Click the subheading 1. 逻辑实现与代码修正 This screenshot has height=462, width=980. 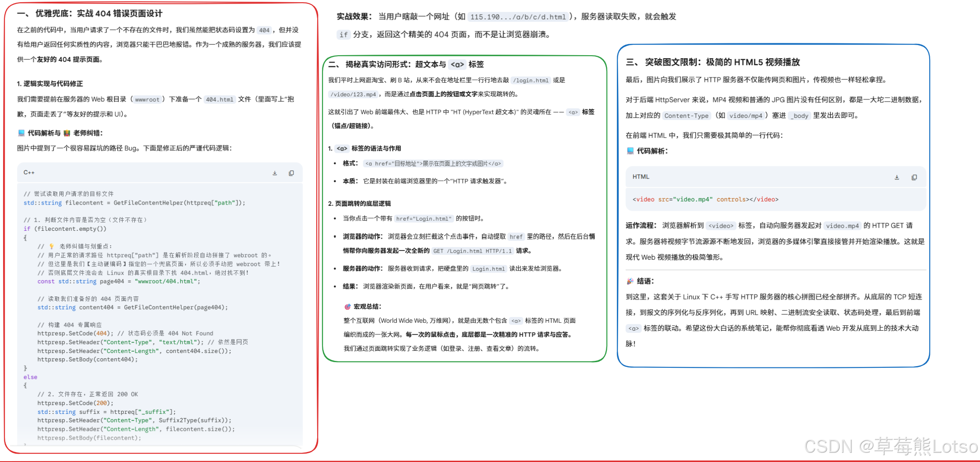50,84
